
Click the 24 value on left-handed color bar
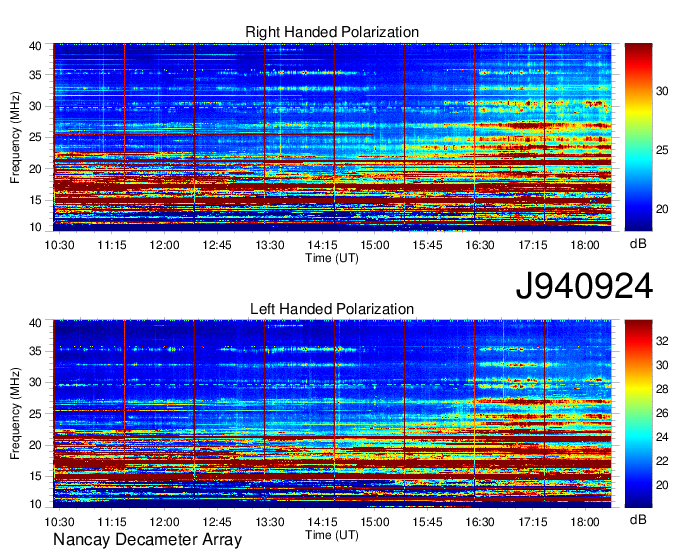coord(662,437)
